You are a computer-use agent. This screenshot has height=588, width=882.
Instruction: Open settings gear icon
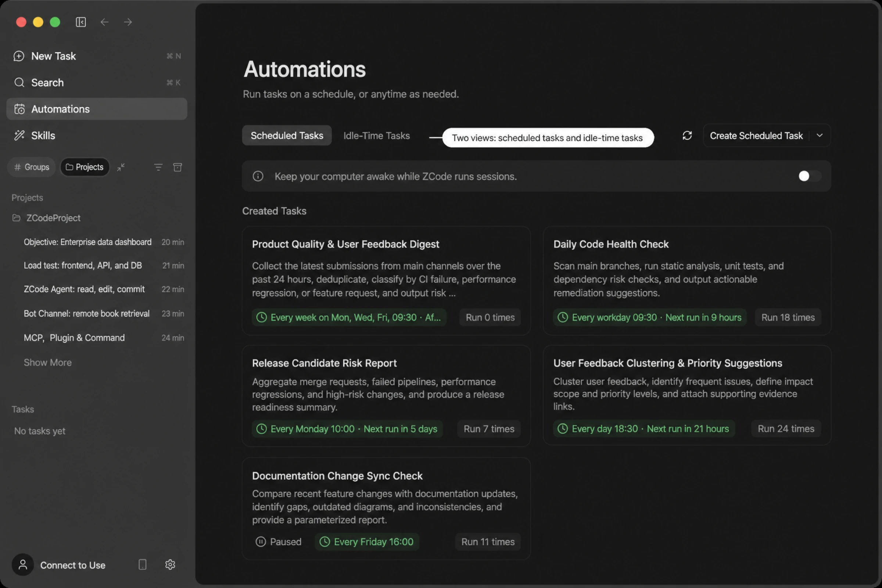click(170, 565)
